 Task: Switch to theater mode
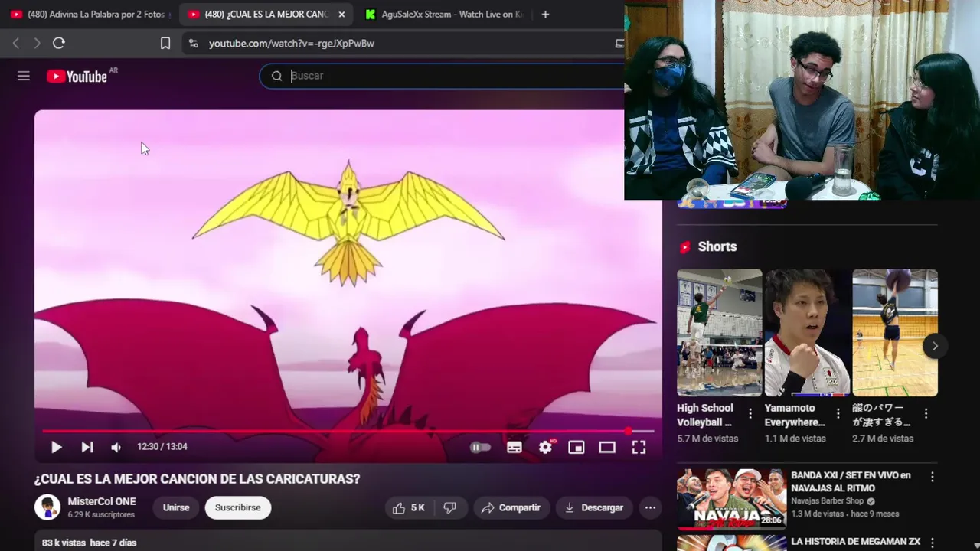607,447
